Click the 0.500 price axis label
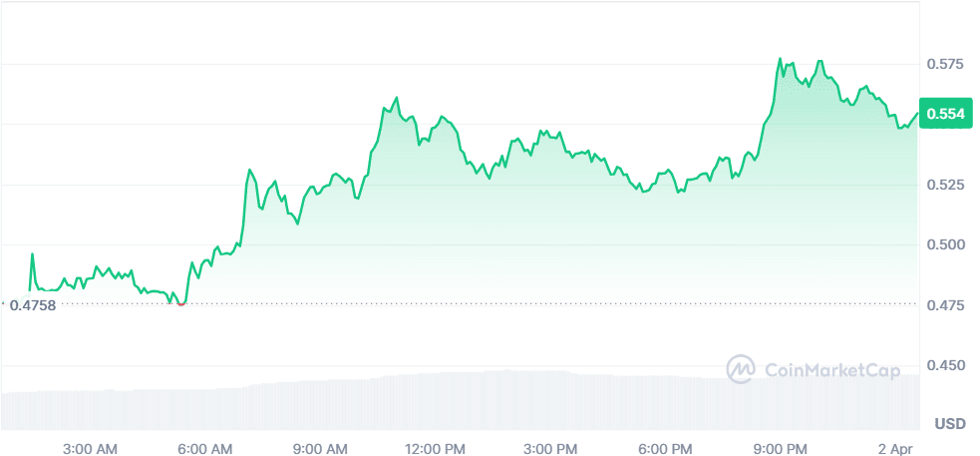Screen dimensions: 980x456 point(944,245)
